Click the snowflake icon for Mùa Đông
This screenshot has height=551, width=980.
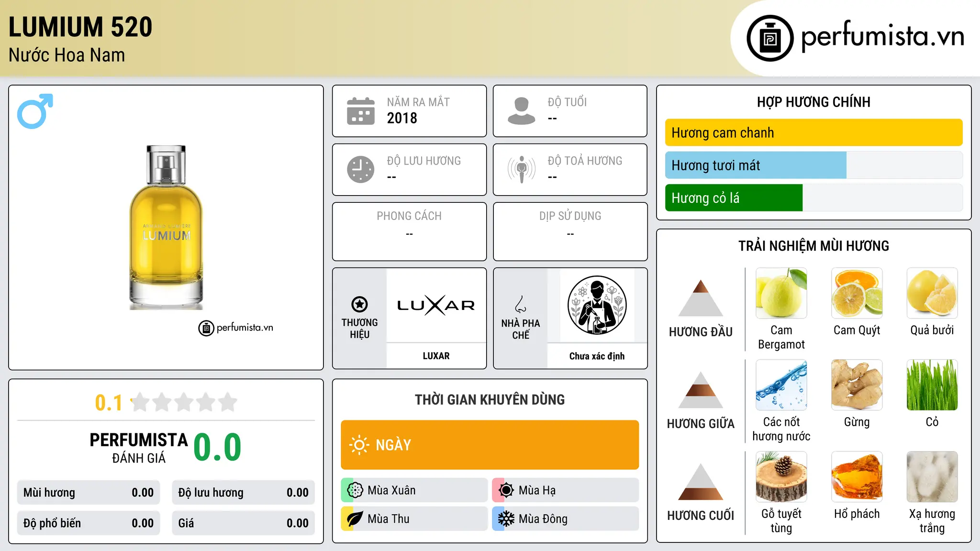[x=506, y=519]
